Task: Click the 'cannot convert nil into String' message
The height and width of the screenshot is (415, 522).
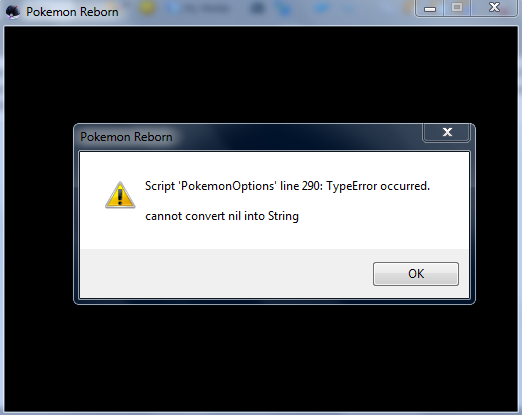Action: (222, 216)
